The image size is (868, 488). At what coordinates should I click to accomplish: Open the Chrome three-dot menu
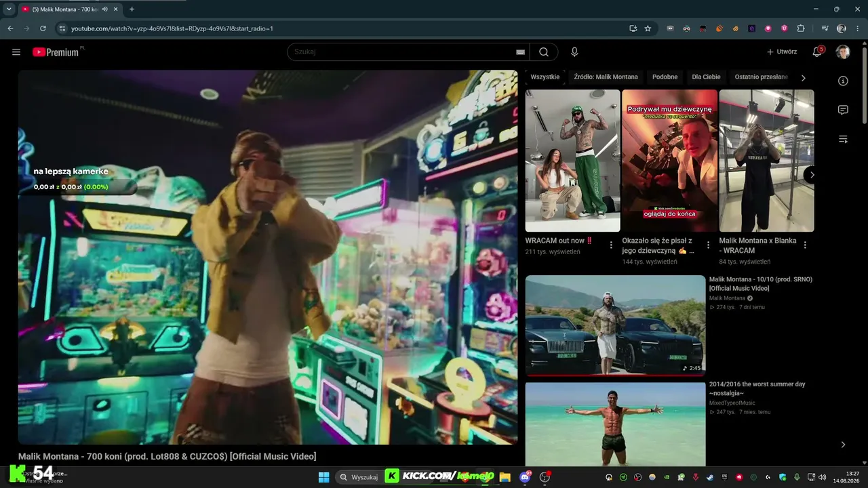point(858,28)
